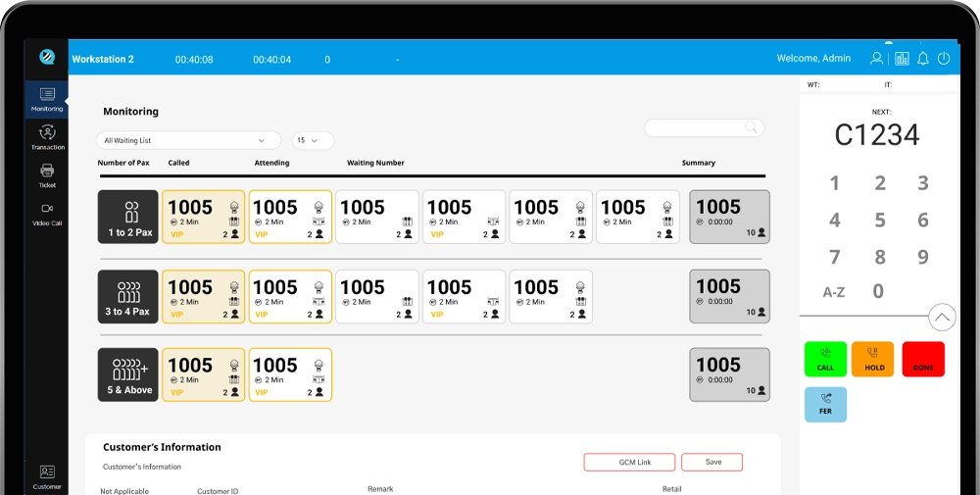This screenshot has width=980, height=495.
Task: Click the power logout icon
Action: click(944, 58)
